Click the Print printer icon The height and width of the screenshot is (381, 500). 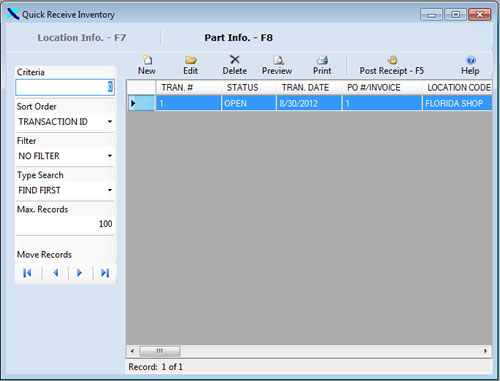[x=322, y=60]
